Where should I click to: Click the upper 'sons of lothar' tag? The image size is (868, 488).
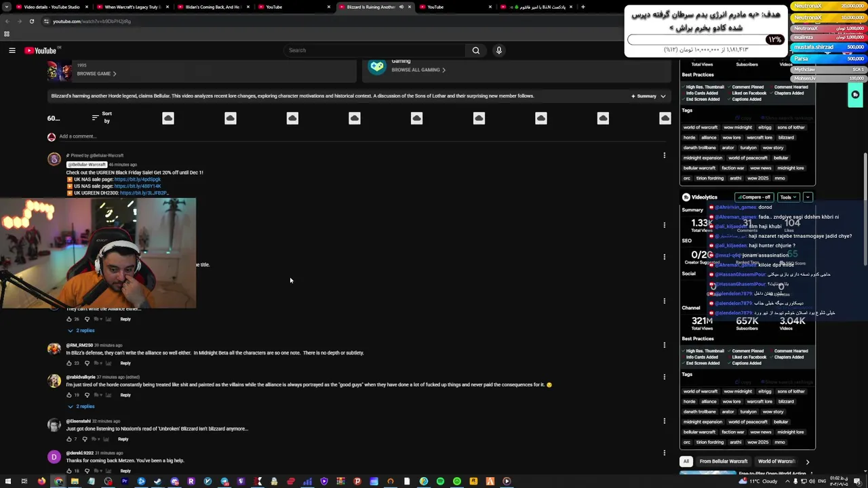coord(791,127)
